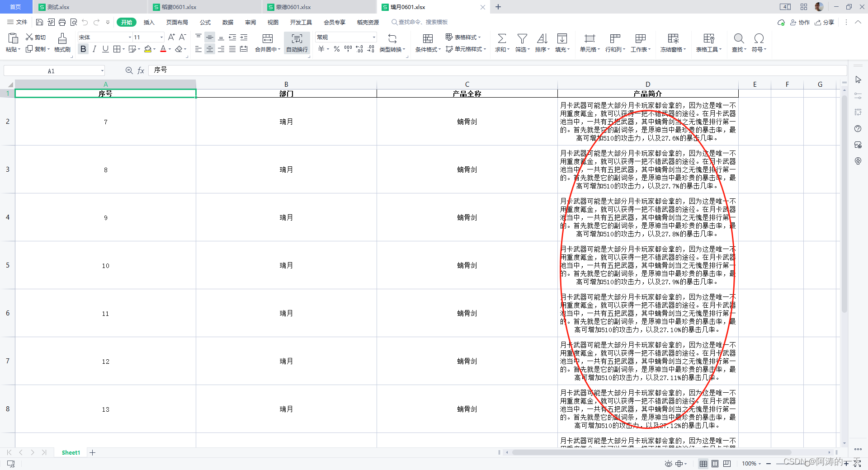This screenshot has height=470, width=868.
Task: Click the Type Conversion (类型转换) icon
Action: click(x=392, y=38)
